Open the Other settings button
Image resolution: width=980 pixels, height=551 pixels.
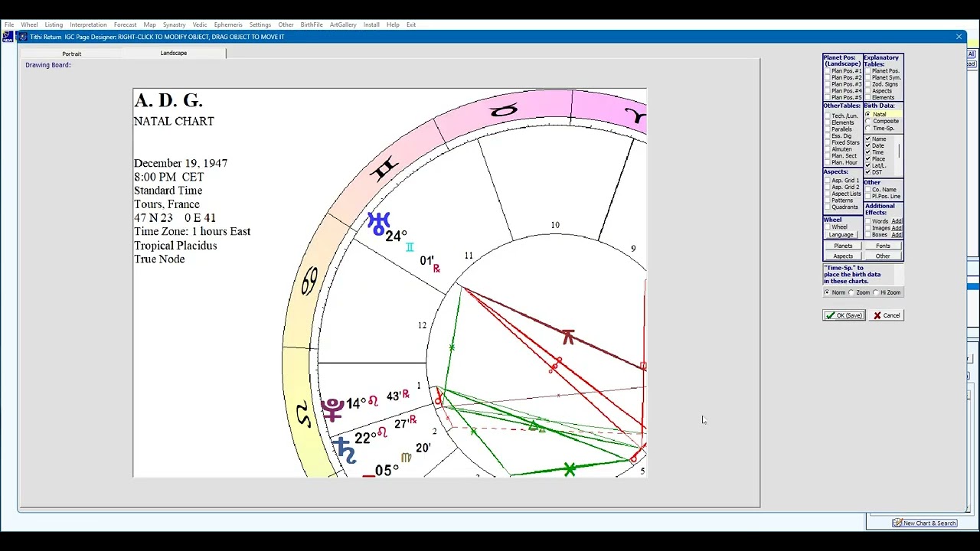coord(883,256)
